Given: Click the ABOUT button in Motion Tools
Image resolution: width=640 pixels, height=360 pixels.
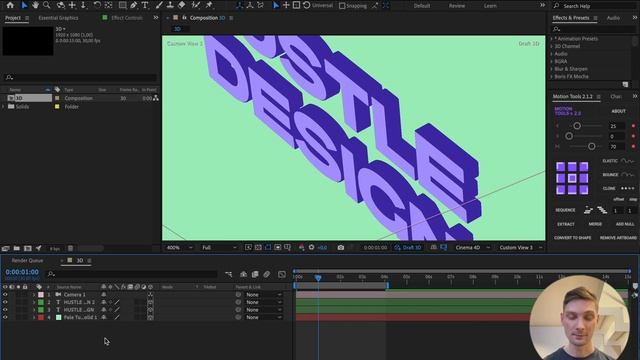Looking at the screenshot, I should click(x=618, y=111).
